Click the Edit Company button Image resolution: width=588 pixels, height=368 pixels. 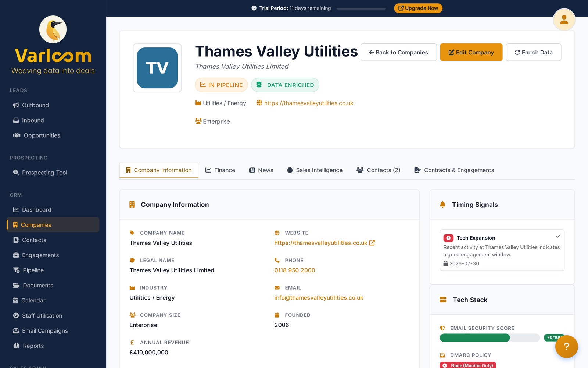(x=471, y=52)
